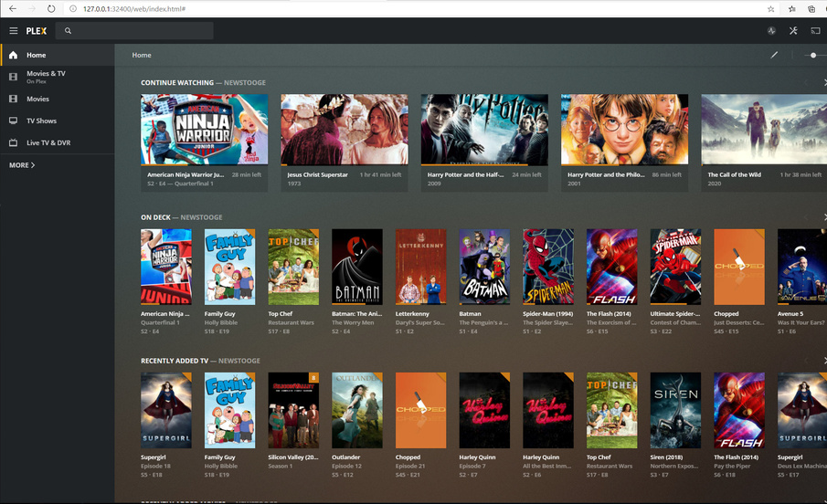Image resolution: width=827 pixels, height=504 pixels.
Task: Click 'Jesus Christ Superstar' title text
Action: coord(317,174)
